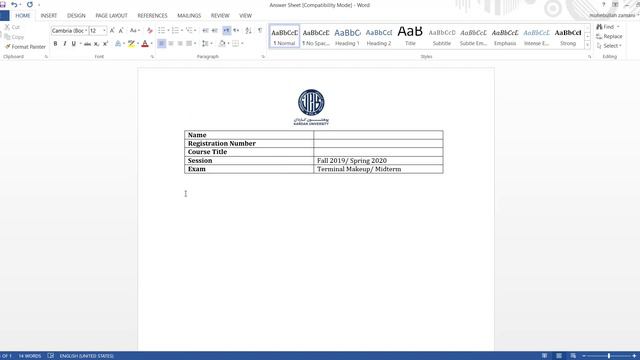The image size is (640, 360).
Task: Open the Paragraph dialog launcher
Action: pyautogui.click(x=263, y=57)
